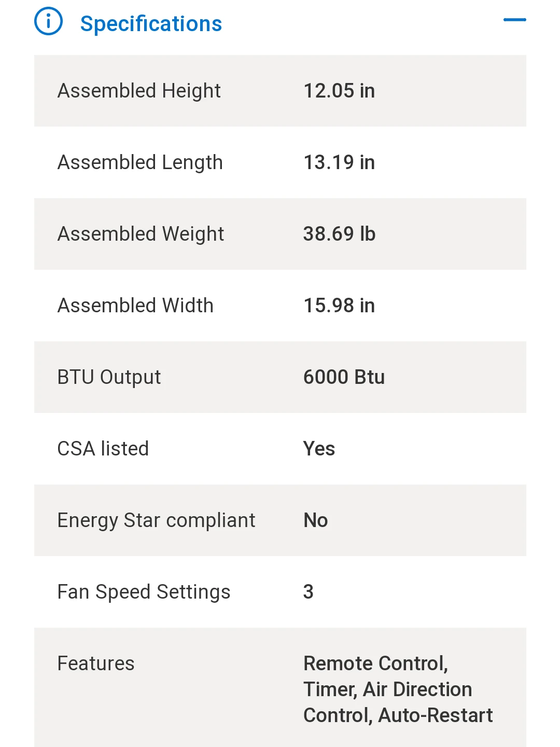Select the Assembled Length label
Viewport: 560px width, 747px height.
[140, 162]
